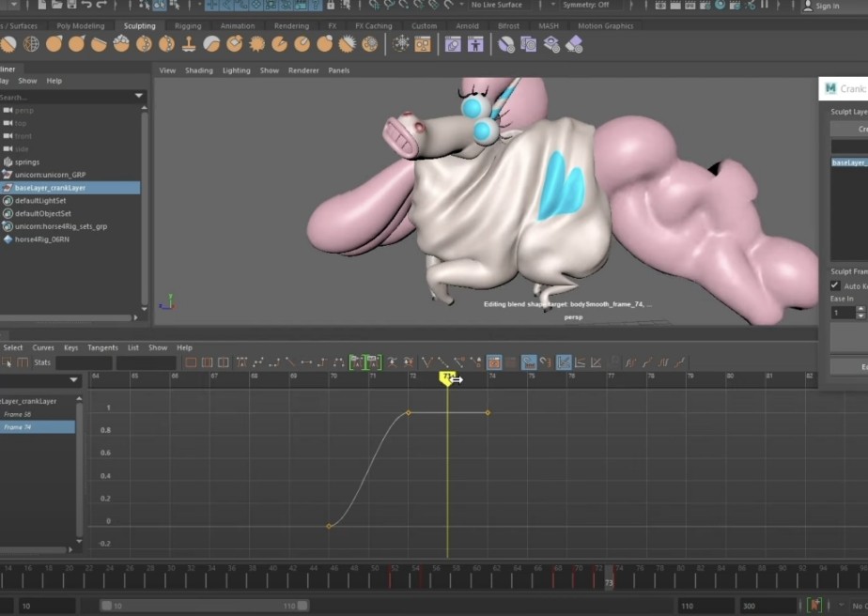Switch to the Rigging shelf tab

pyautogui.click(x=187, y=26)
